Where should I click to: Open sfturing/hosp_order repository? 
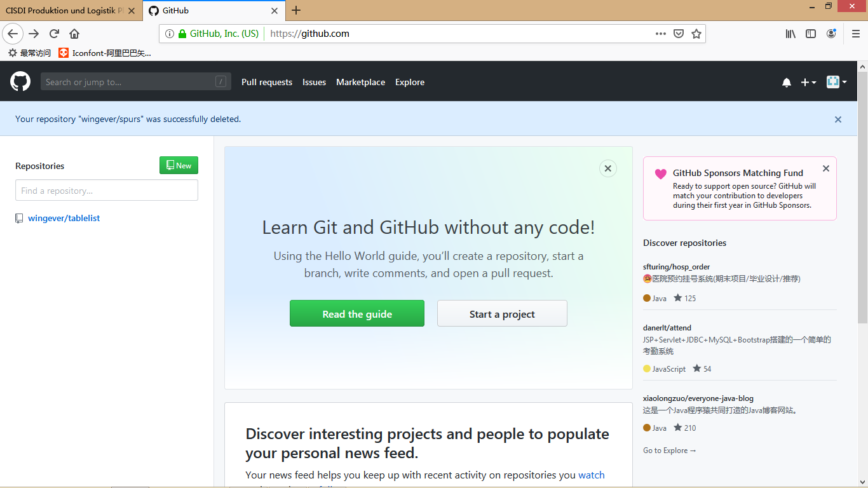tap(676, 267)
